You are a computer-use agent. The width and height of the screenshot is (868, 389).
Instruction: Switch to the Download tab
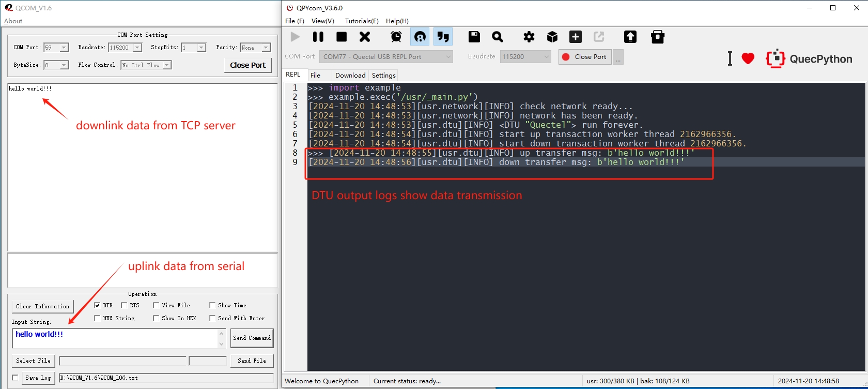[x=350, y=75]
